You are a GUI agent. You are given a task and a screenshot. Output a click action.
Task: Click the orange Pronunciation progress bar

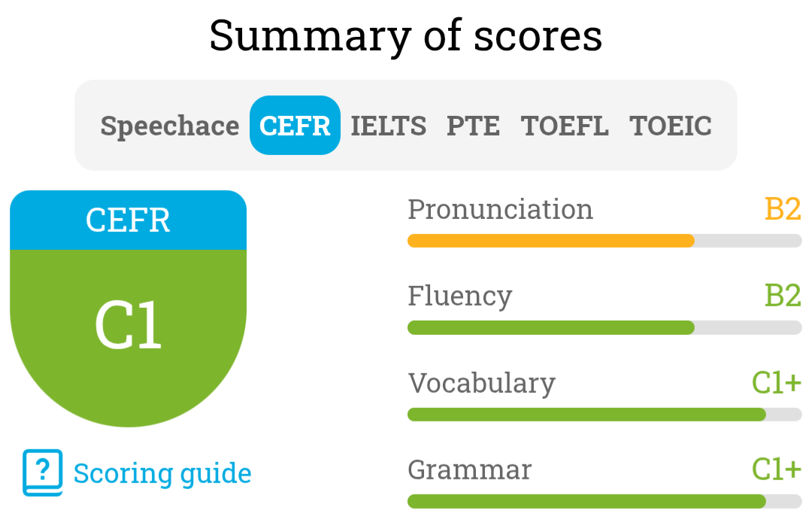tap(550, 241)
